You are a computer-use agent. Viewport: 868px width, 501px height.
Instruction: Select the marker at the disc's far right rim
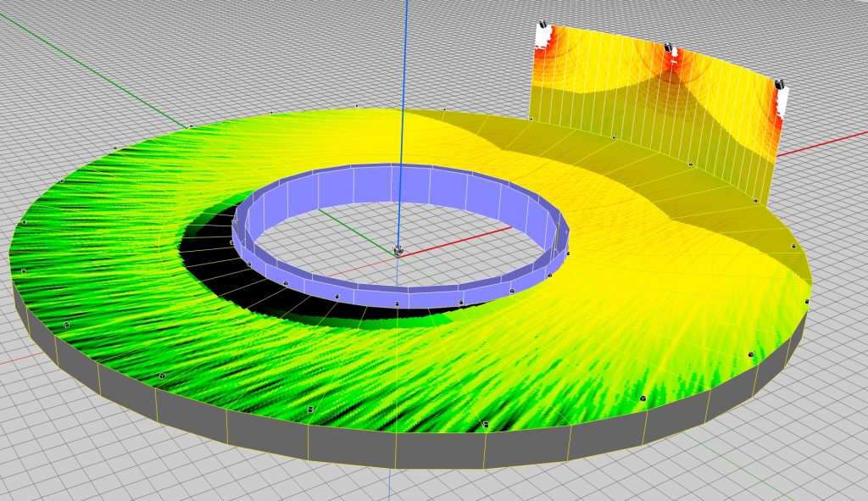pos(807,302)
